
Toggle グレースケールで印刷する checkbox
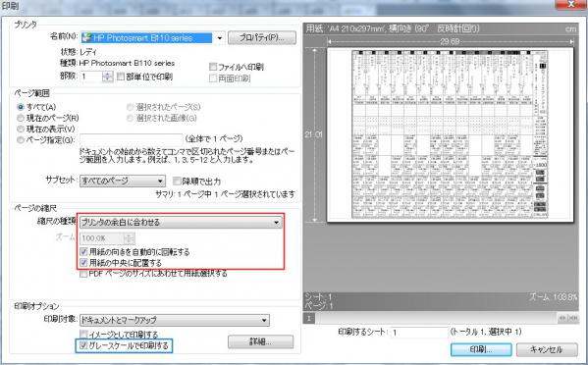click(83, 345)
